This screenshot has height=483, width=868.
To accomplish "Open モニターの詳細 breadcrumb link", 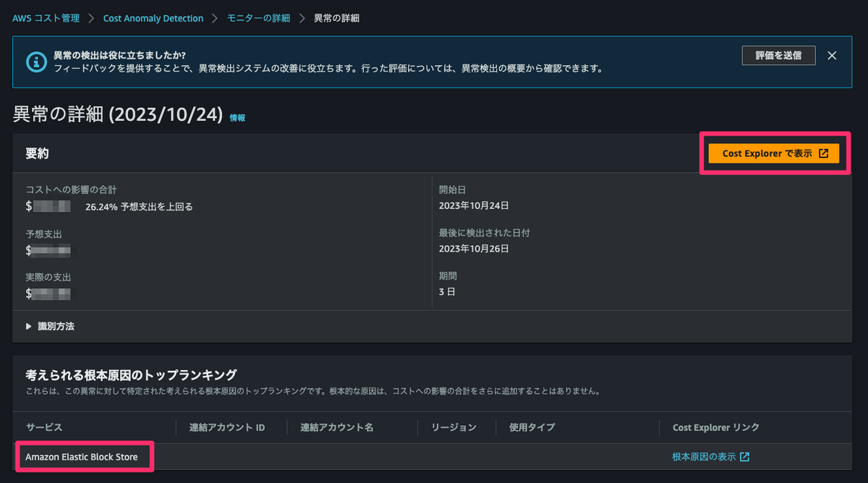I will tap(258, 18).
